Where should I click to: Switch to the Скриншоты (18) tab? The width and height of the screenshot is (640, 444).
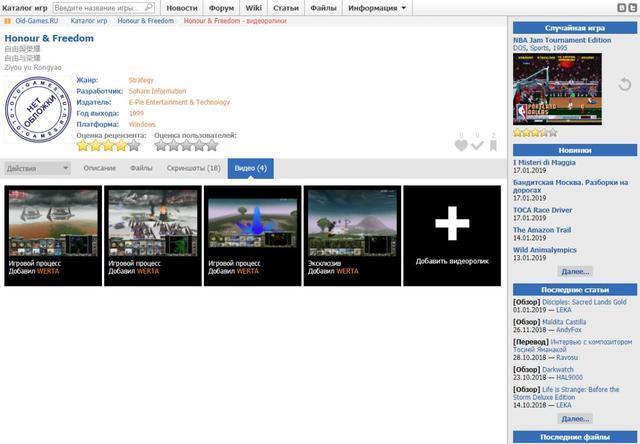(x=193, y=168)
